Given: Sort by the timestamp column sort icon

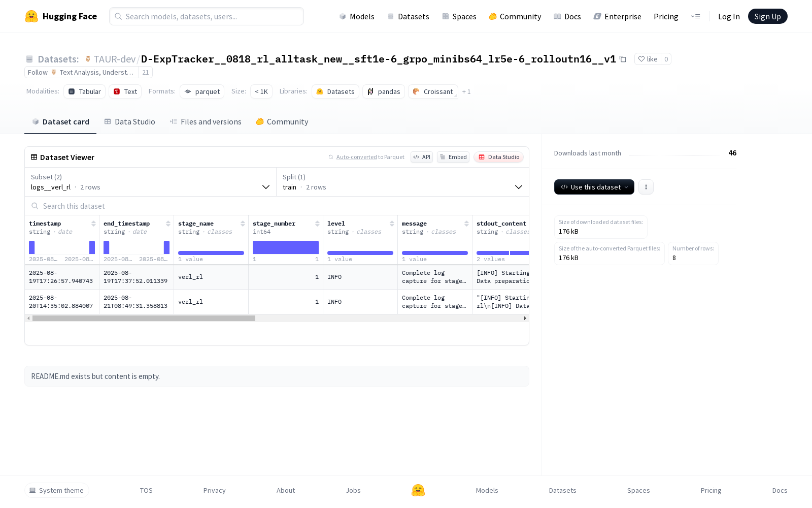Looking at the screenshot, I should 93,224.
